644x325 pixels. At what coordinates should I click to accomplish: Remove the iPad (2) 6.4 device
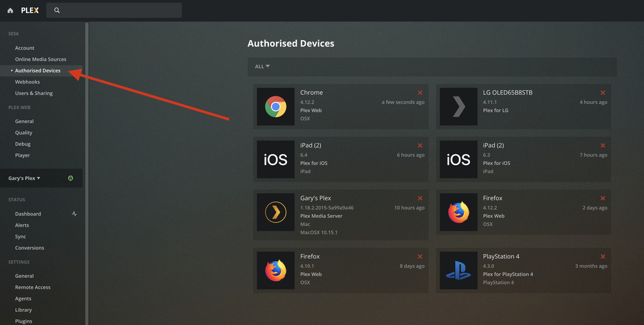(x=420, y=145)
